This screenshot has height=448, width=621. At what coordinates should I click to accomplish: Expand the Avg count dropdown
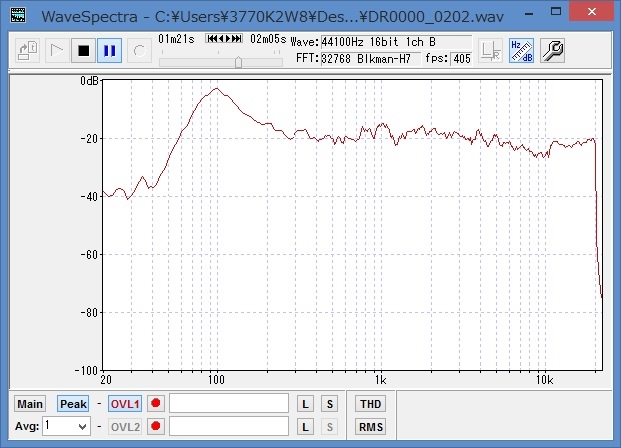point(81,427)
